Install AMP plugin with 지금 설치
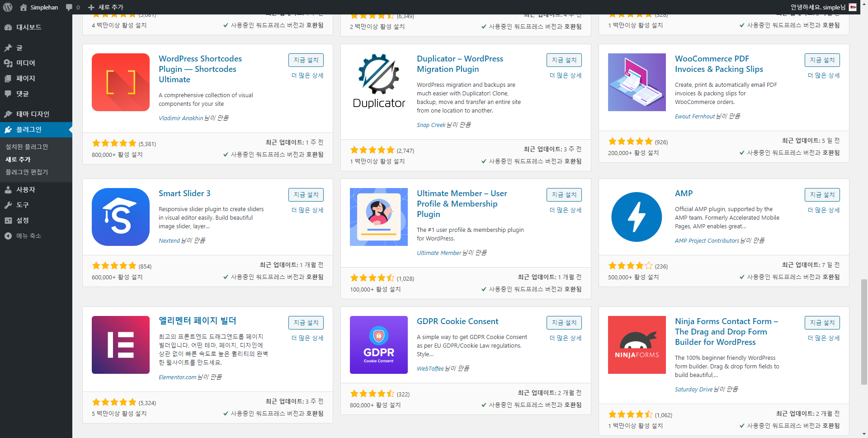868x438 pixels. coord(822,195)
